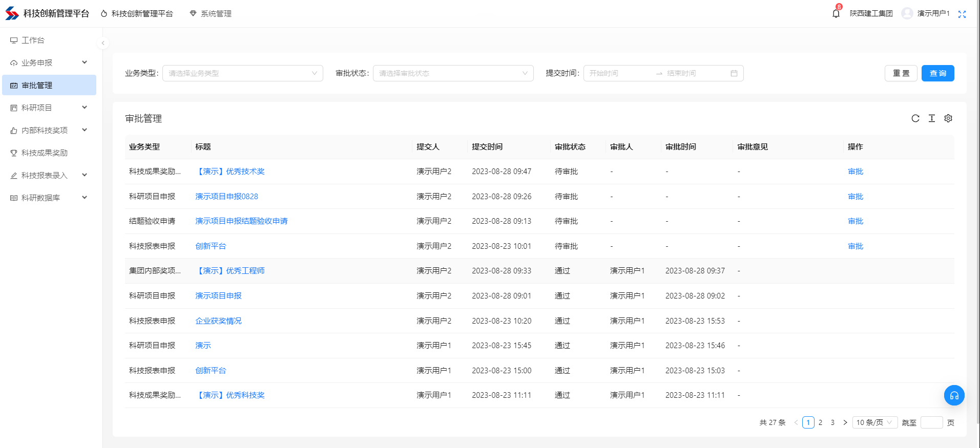Open the headset support chat button

click(954, 395)
